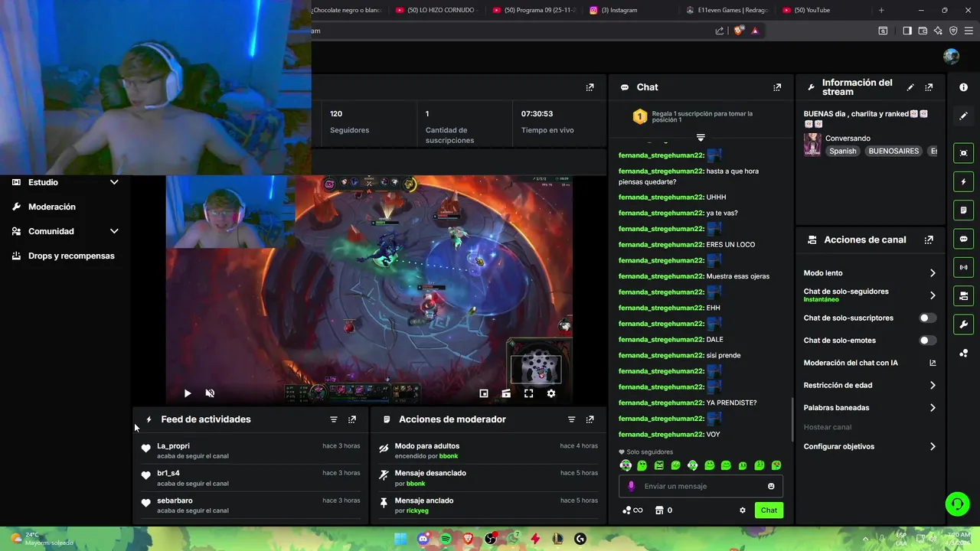Toggle theater mode icon in stream preview
The width and height of the screenshot is (980, 551).
[x=506, y=393]
